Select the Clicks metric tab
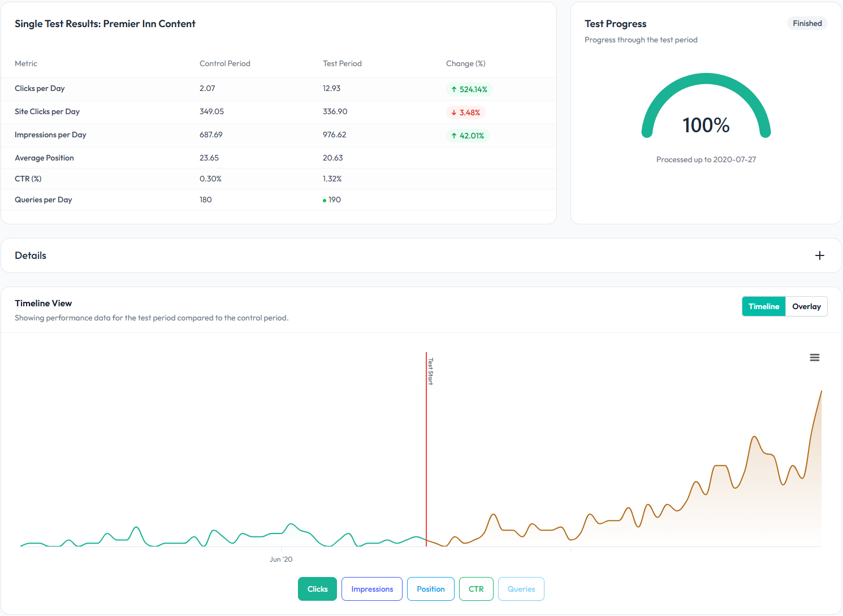843x616 pixels. pos(317,589)
